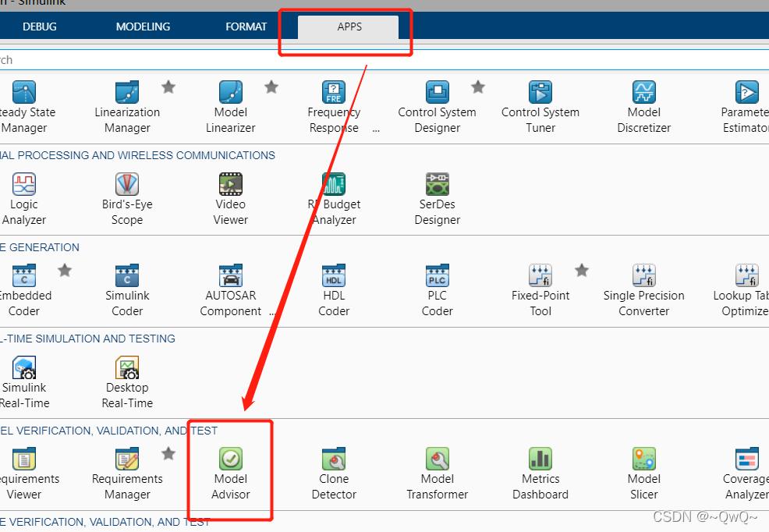This screenshot has height=532, width=769.
Task: Open Desktop Real-Time app
Action: [127, 382]
